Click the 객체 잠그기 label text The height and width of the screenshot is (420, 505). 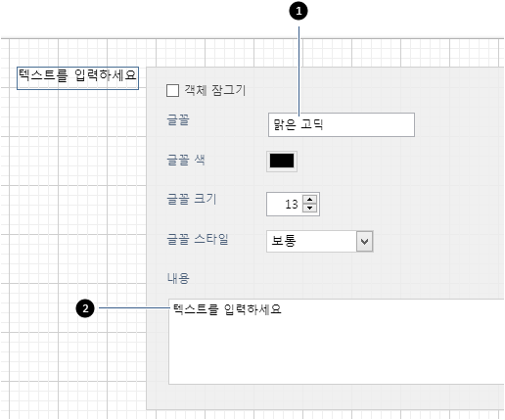(x=215, y=90)
